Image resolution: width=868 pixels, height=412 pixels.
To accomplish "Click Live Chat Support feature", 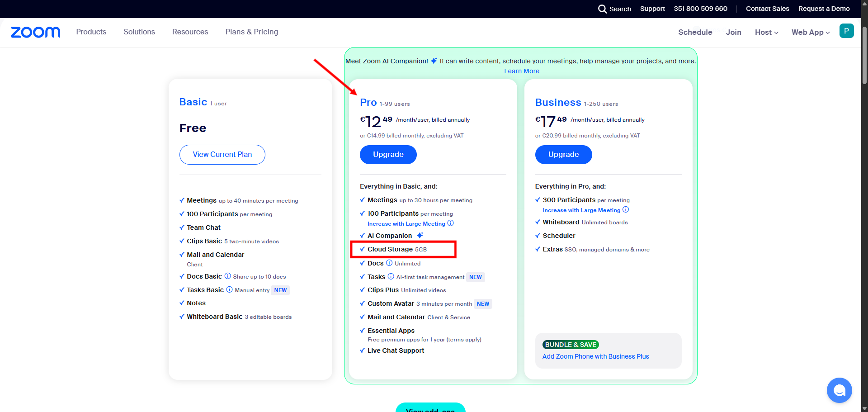I will (396, 350).
